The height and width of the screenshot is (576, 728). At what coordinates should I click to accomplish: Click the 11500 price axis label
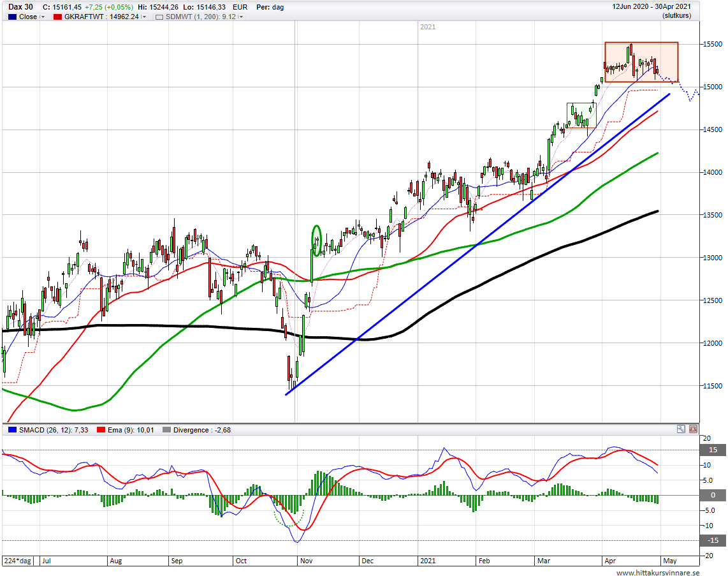coord(713,386)
